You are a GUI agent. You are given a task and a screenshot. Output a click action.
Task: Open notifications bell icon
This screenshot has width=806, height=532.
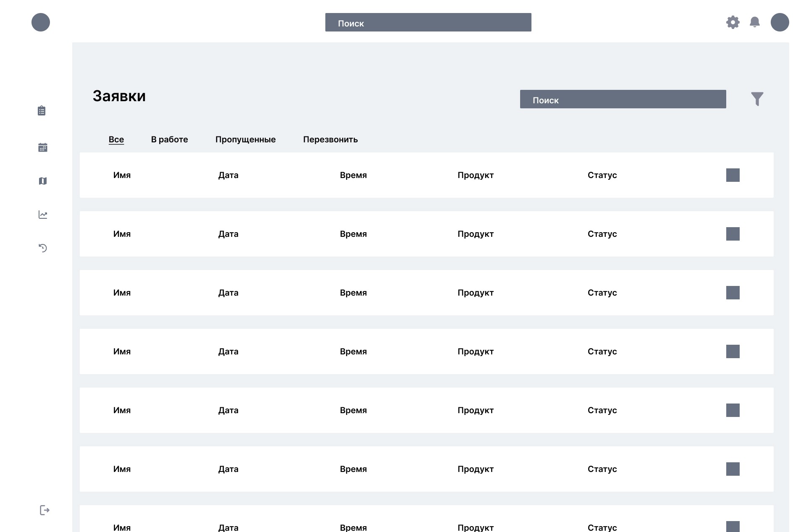point(755,22)
